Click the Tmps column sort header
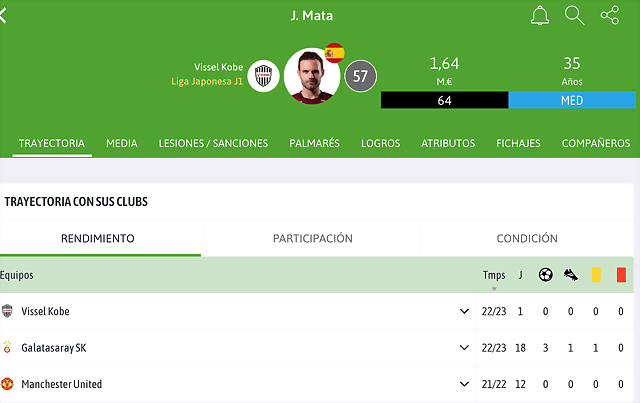The width and height of the screenshot is (640, 403). point(494,276)
